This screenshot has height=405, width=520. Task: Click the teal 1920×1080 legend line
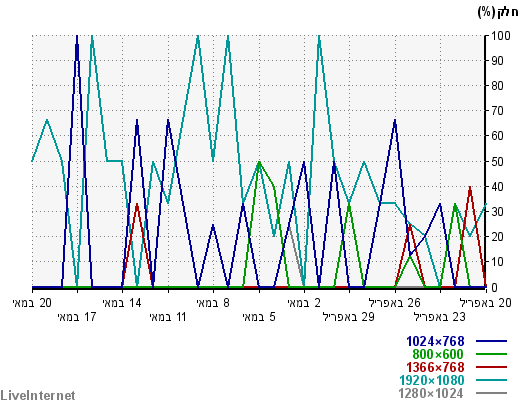pos(491,380)
